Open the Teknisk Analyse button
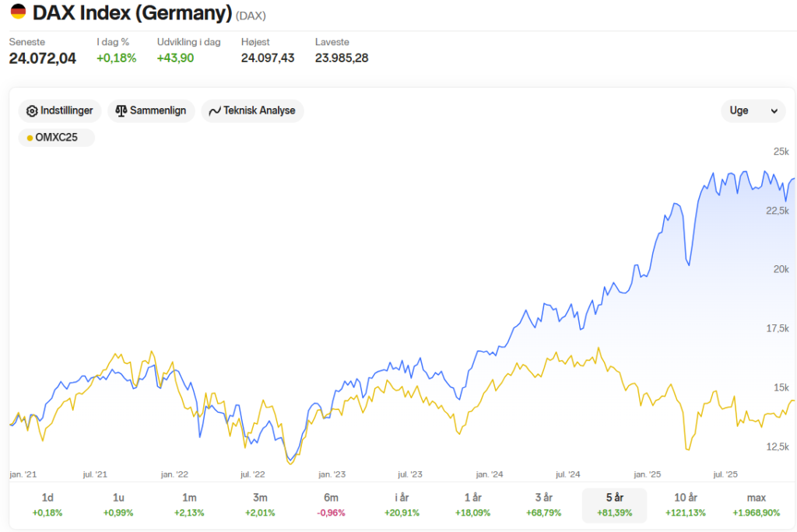The image size is (797, 532). [253, 110]
